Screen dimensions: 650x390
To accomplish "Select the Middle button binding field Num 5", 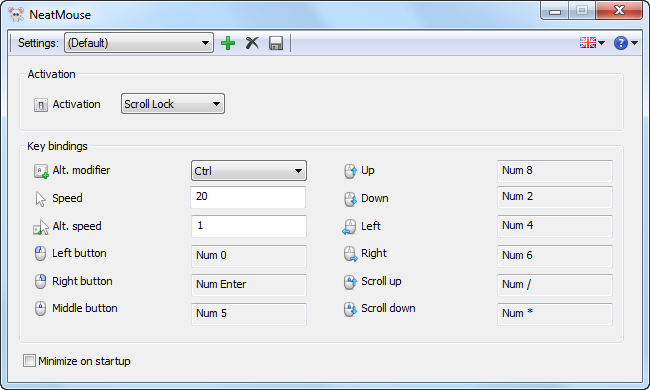I will pyautogui.click(x=249, y=314).
